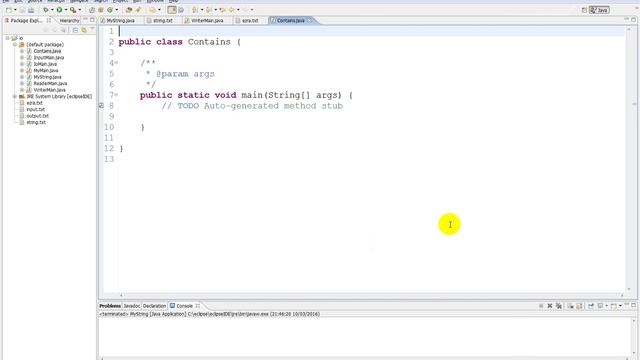Click the editor vertical scrollbar
The height and width of the screenshot is (360, 640).
(629, 158)
